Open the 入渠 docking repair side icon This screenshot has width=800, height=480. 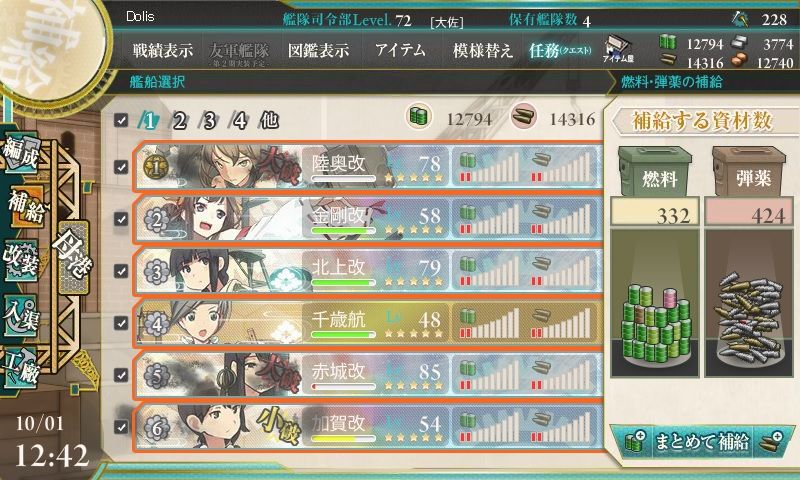(20, 315)
